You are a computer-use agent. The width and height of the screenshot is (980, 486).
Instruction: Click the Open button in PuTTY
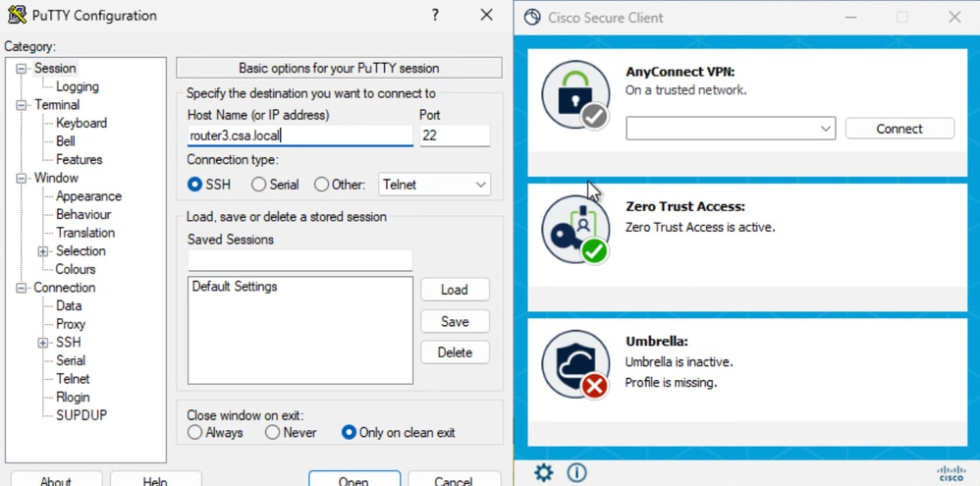coord(354,478)
